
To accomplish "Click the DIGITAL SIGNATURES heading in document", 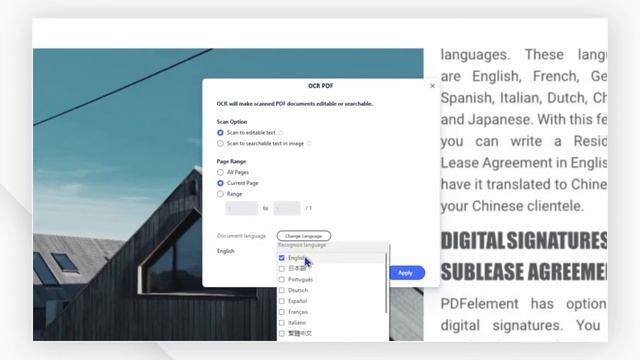I will coord(524,240).
